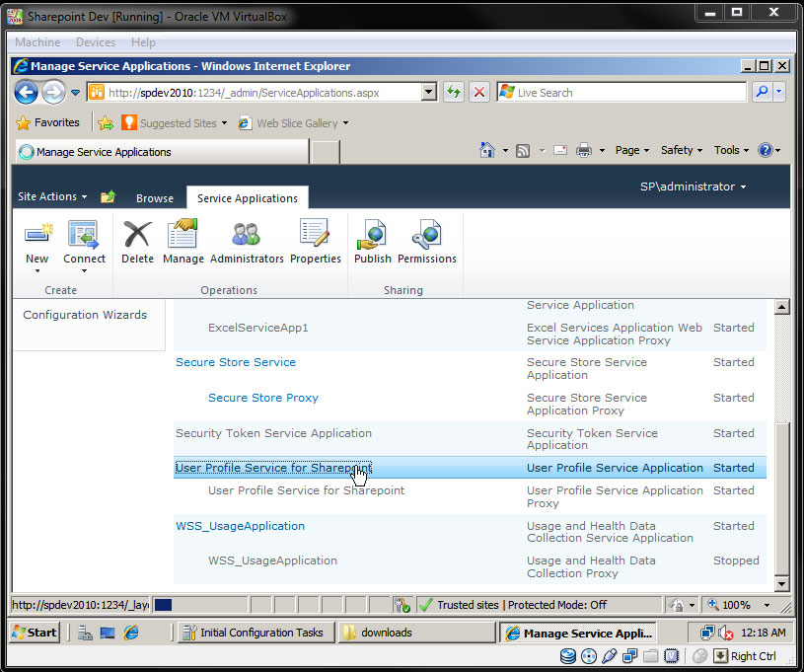Click the Stopped status of WSS_UsageApplication proxy
The height and width of the screenshot is (672, 804).
point(736,560)
